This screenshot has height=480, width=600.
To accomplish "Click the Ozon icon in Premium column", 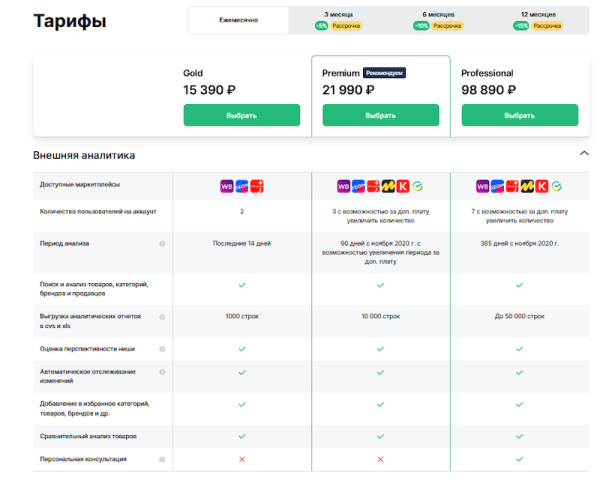I will (x=359, y=186).
